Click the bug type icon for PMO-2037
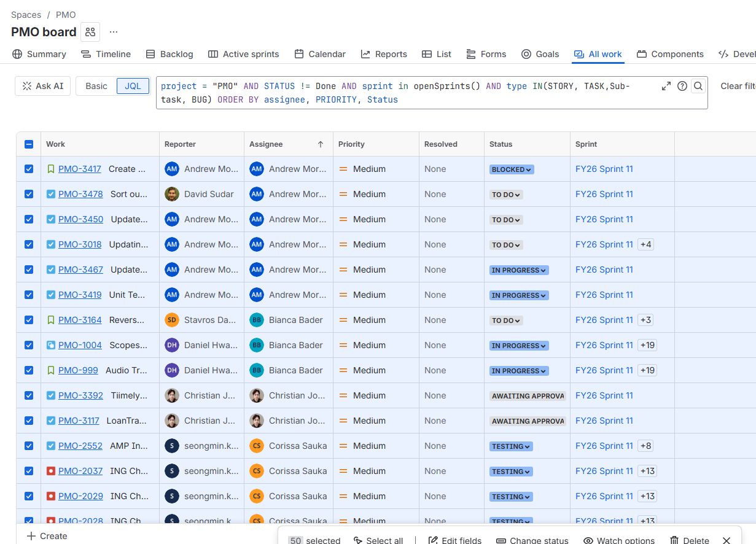This screenshot has width=756, height=544. 51,471
